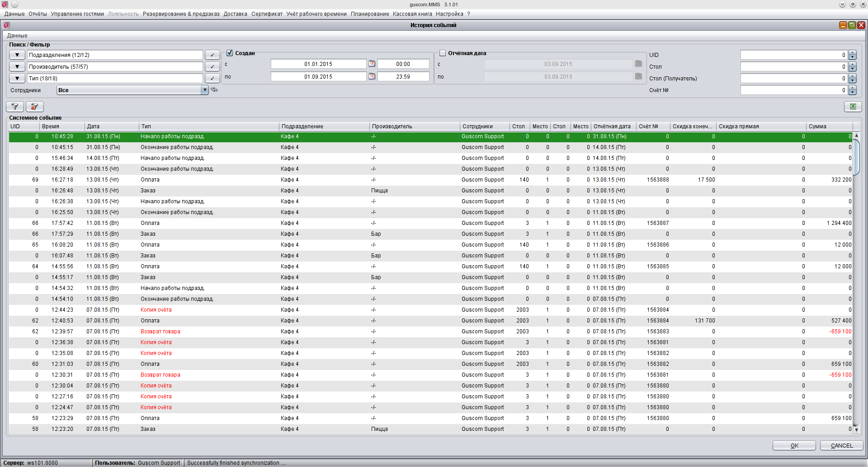Image resolution: width=868 pixels, height=467 pixels.
Task: Open the Кассовая книга menu
Action: (x=412, y=14)
